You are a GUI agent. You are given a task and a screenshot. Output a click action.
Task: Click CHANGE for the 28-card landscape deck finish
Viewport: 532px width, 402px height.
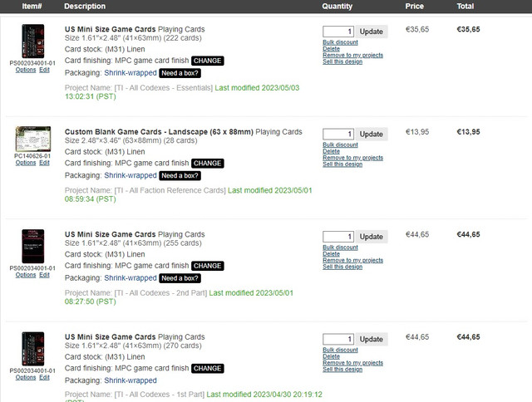coord(207,164)
